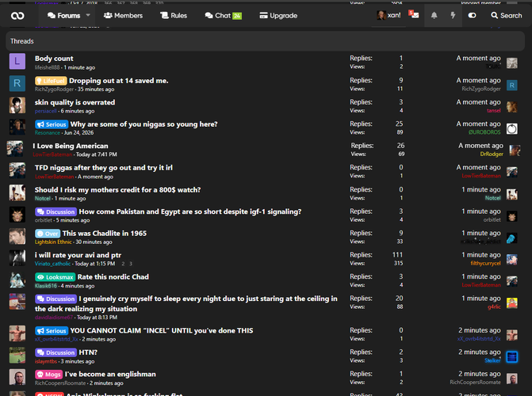Click the Serious prefix on the Resonance thread
The height and width of the screenshot is (396, 532).
tap(52, 124)
